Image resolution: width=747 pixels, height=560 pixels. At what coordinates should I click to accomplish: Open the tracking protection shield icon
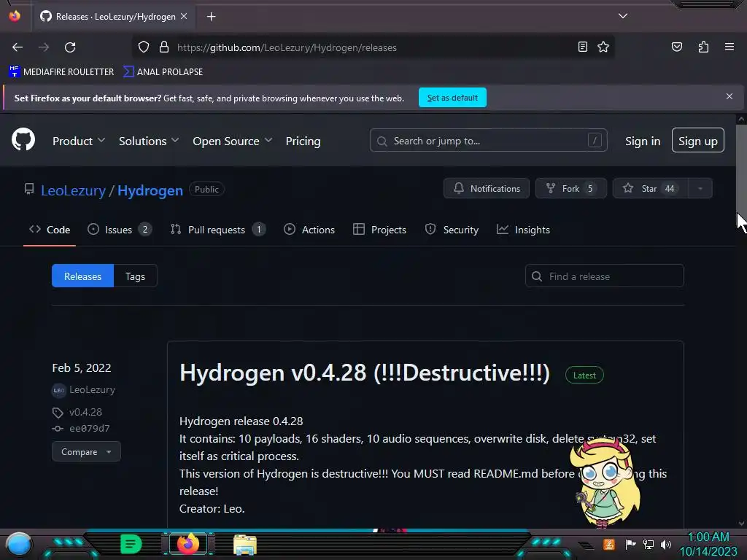tap(144, 47)
